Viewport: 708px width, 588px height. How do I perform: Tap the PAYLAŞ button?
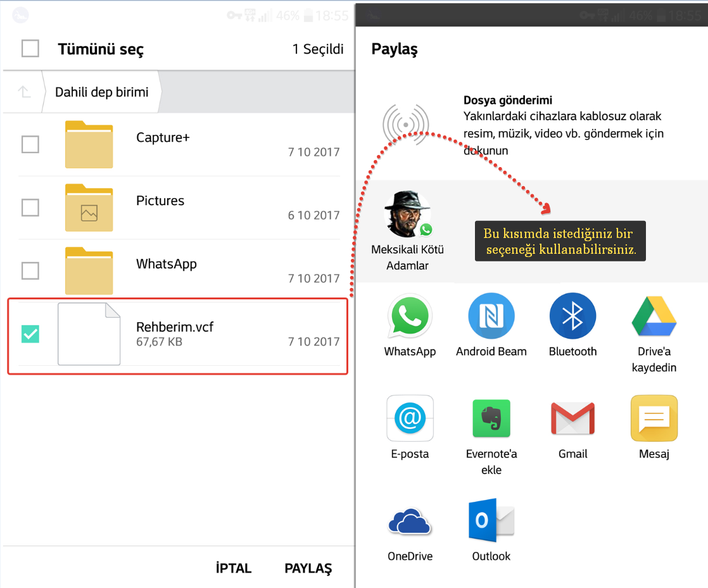pyautogui.click(x=308, y=568)
